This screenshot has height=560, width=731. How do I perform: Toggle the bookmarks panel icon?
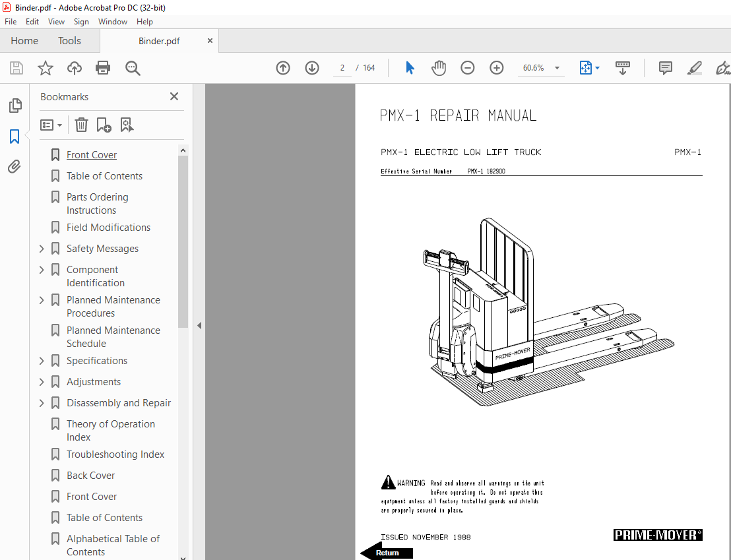tap(15, 137)
